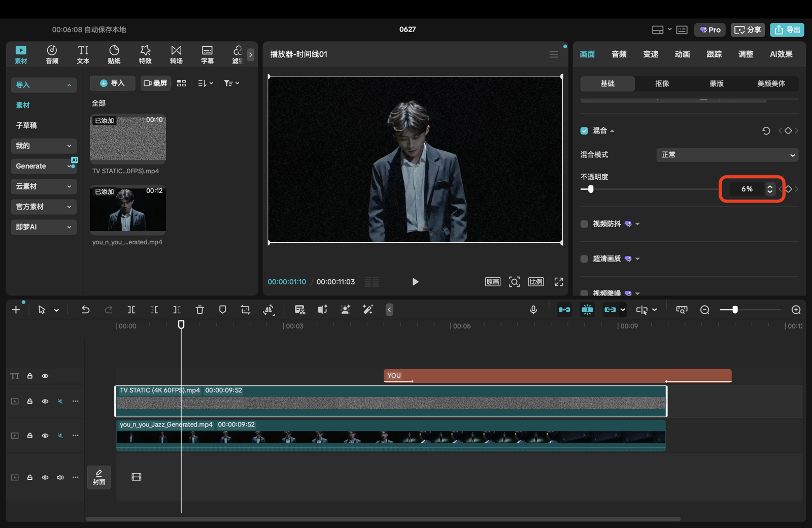Open the 文本 text panel
The width and height of the screenshot is (812, 528).
click(83, 54)
